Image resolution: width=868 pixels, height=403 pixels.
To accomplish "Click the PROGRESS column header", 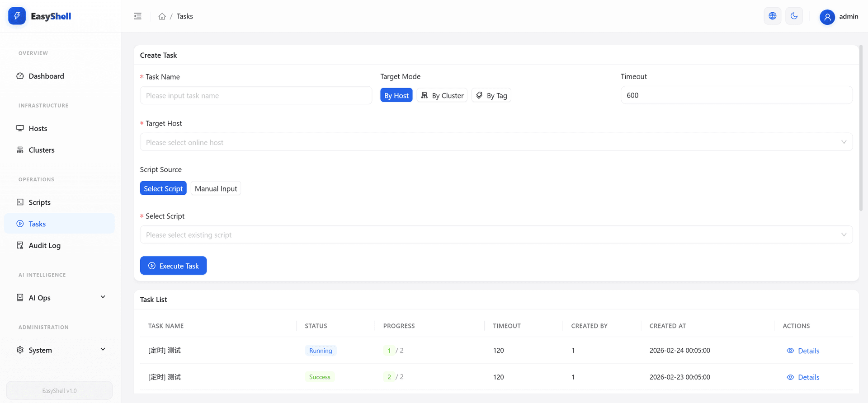I will pyautogui.click(x=399, y=326).
